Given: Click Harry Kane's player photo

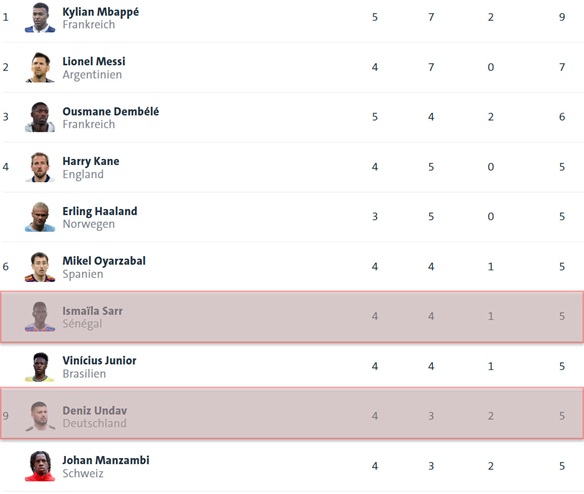Looking at the screenshot, I should 40,167.
